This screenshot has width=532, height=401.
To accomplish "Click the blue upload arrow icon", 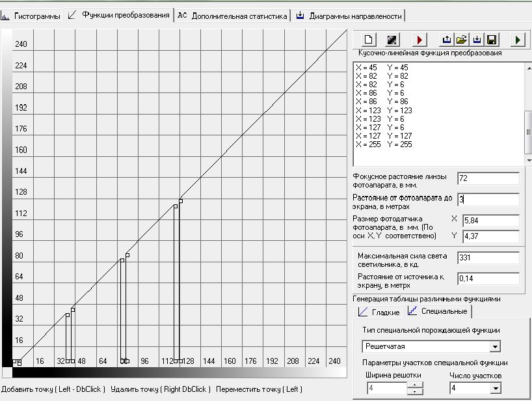I will (x=446, y=40).
